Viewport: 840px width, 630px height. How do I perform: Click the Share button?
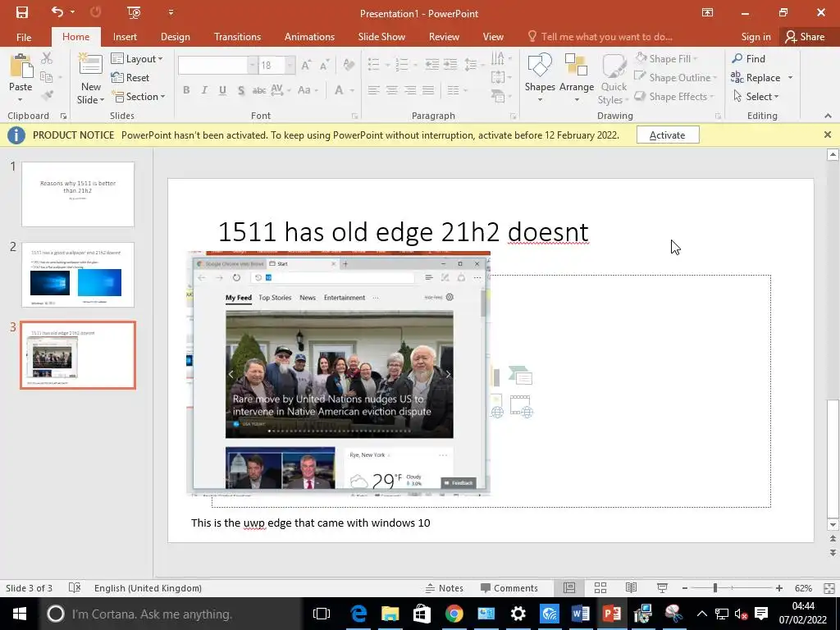pos(805,36)
